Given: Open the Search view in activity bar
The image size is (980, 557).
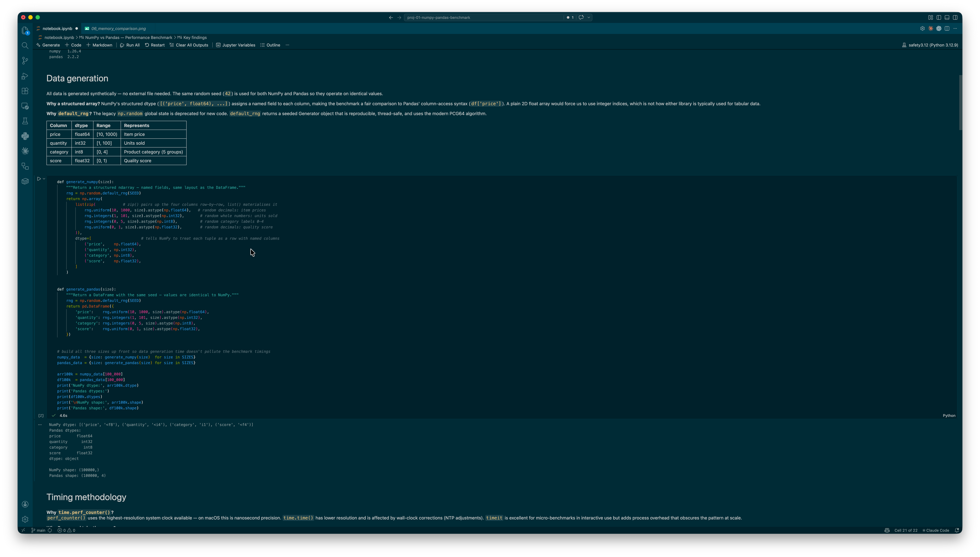Looking at the screenshot, I should 25,46.
